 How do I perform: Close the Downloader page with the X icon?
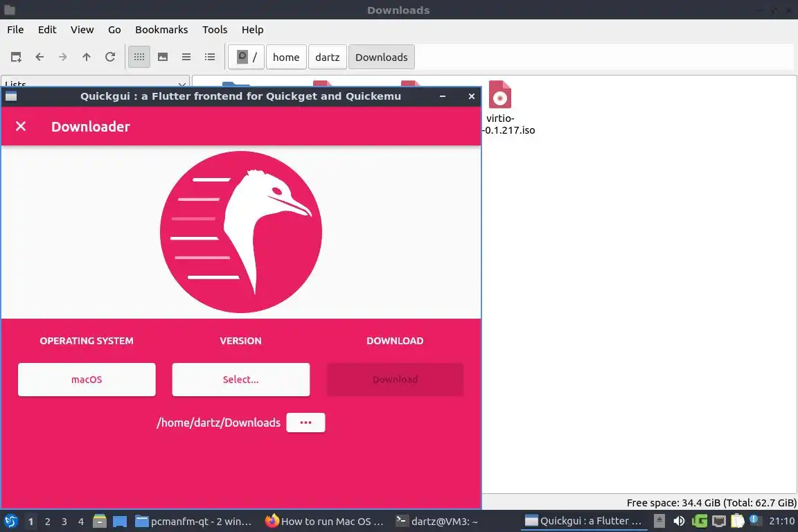(20, 126)
